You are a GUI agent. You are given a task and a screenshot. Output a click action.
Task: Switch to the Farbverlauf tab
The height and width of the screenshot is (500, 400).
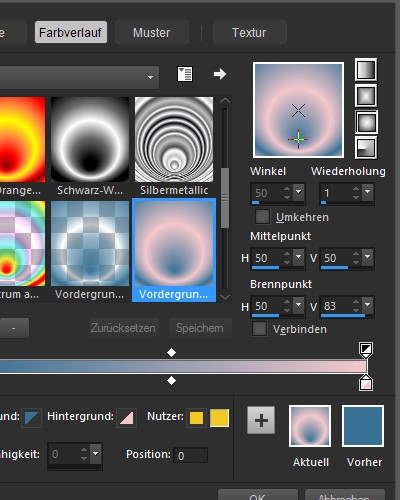pyautogui.click(x=71, y=32)
